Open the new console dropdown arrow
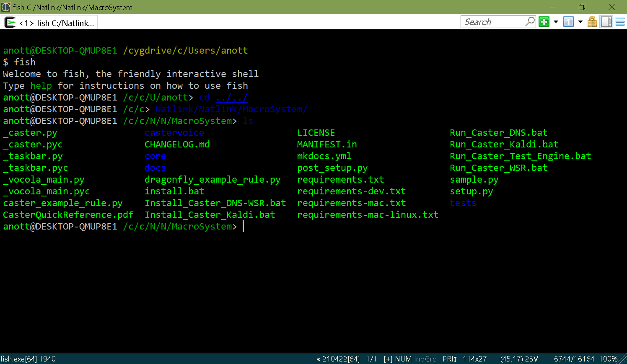This screenshot has height=364, width=627. pos(556,22)
